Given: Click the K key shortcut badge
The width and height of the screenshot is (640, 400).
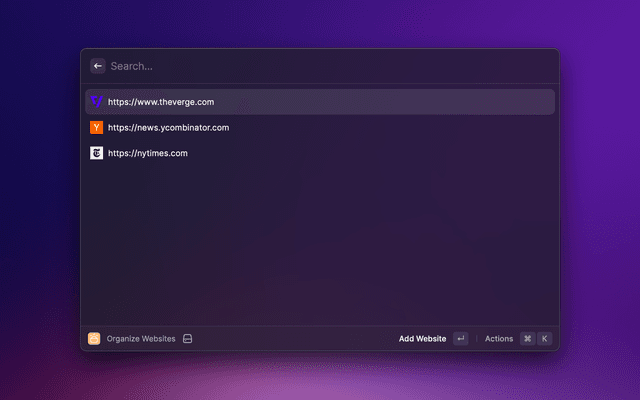Looking at the screenshot, I should pos(545,339).
